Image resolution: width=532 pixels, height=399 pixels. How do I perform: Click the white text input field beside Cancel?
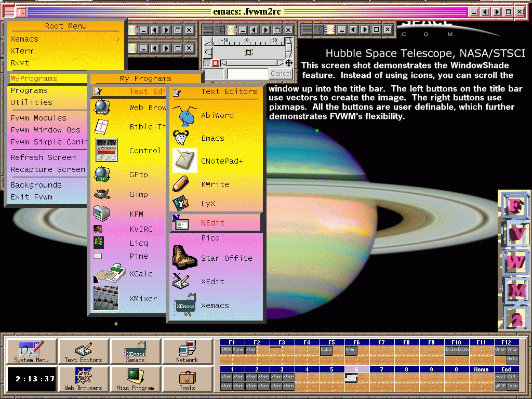pos(247,74)
